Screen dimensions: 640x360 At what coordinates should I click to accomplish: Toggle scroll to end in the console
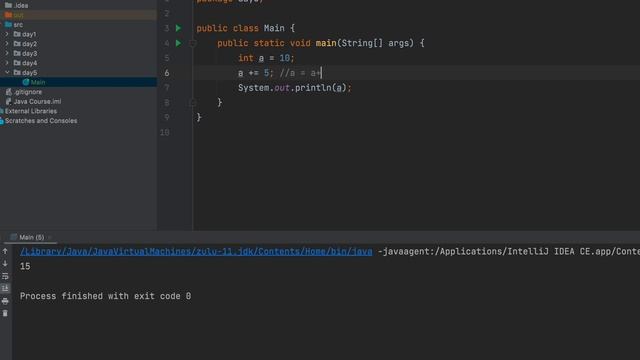click(5, 289)
